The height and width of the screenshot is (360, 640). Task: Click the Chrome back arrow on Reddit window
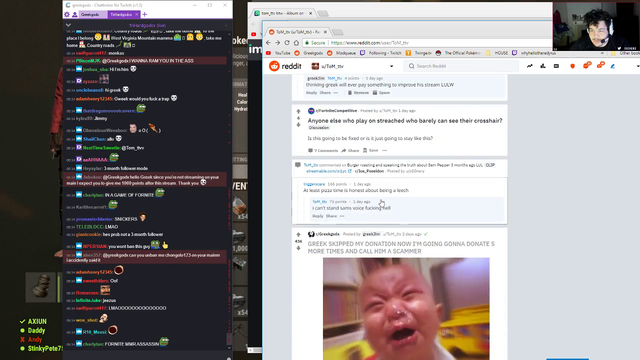268,43
